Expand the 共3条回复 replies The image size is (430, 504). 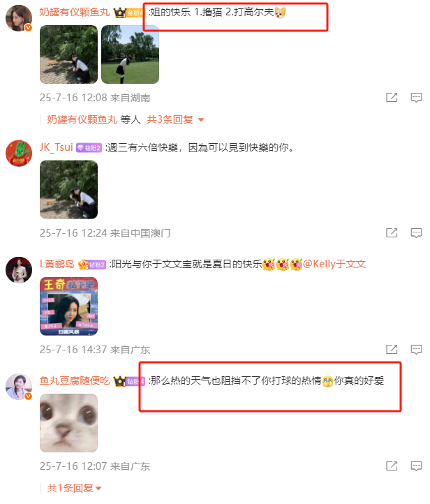(175, 119)
